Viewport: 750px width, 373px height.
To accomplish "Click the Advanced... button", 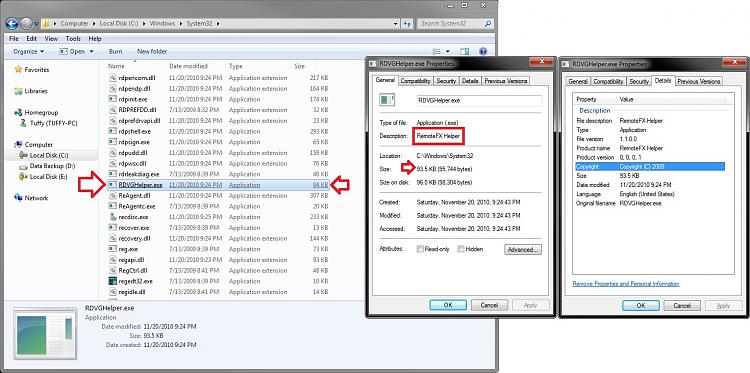I will click(x=523, y=249).
